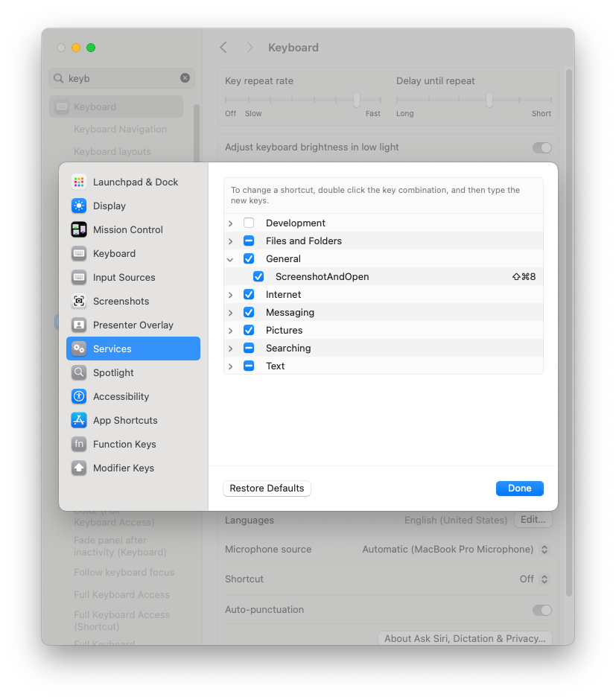Select Keyboard Navigation search result

pyautogui.click(x=119, y=129)
